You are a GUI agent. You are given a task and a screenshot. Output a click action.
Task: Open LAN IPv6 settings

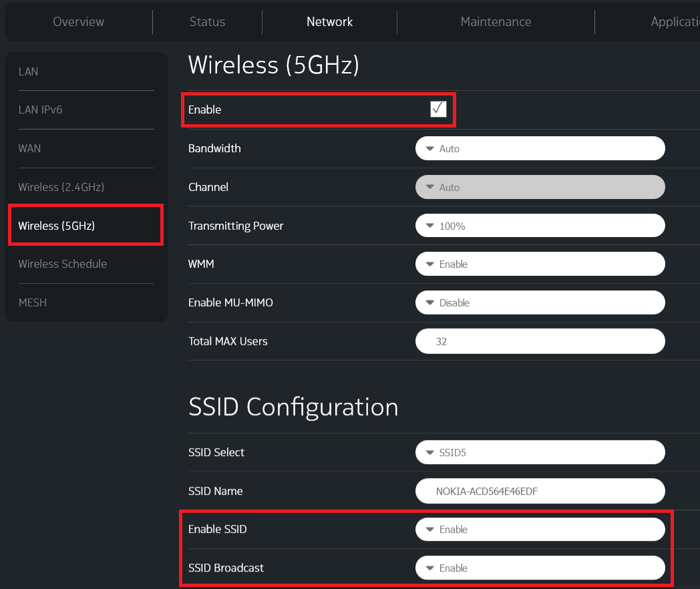click(x=41, y=110)
